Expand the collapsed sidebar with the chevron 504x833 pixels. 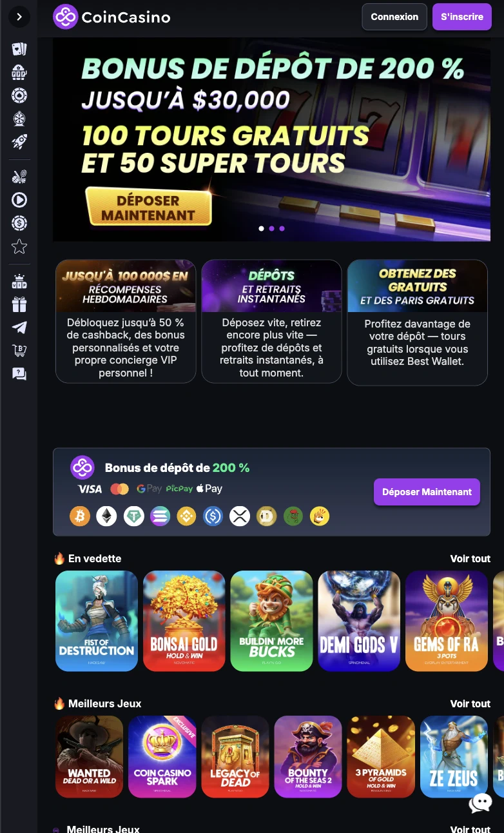19,17
